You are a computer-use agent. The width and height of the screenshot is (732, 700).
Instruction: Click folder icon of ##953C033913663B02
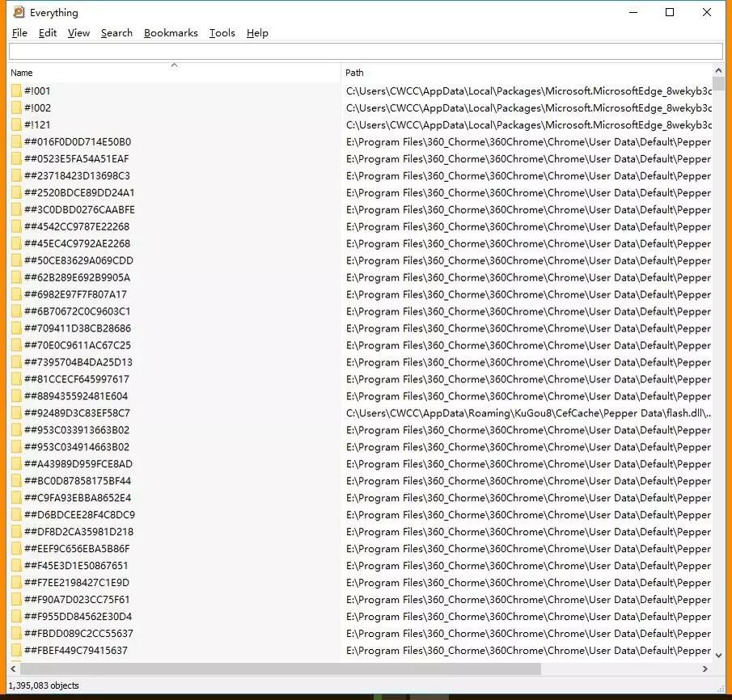(16, 430)
